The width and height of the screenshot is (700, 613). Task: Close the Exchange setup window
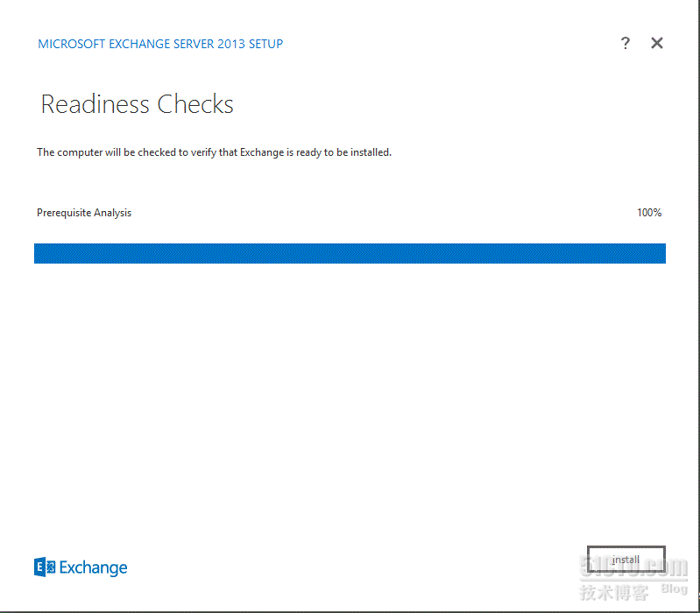(x=657, y=43)
